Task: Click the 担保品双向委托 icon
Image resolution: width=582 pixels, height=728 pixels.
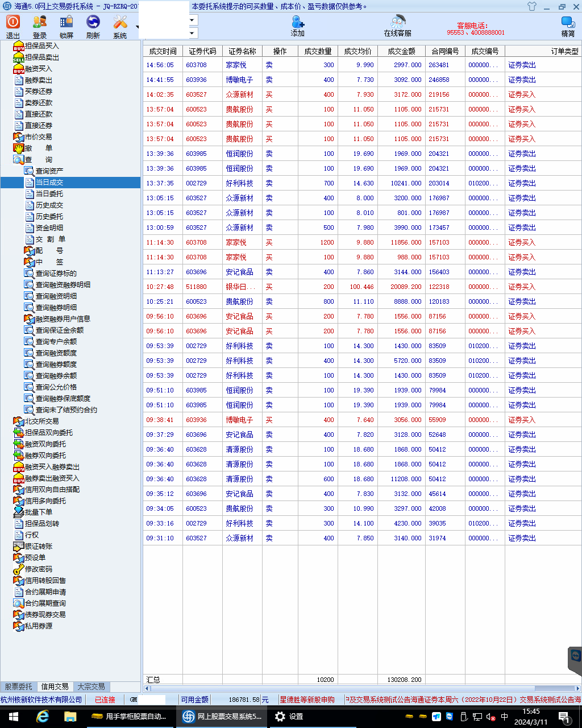Action: click(x=19, y=432)
